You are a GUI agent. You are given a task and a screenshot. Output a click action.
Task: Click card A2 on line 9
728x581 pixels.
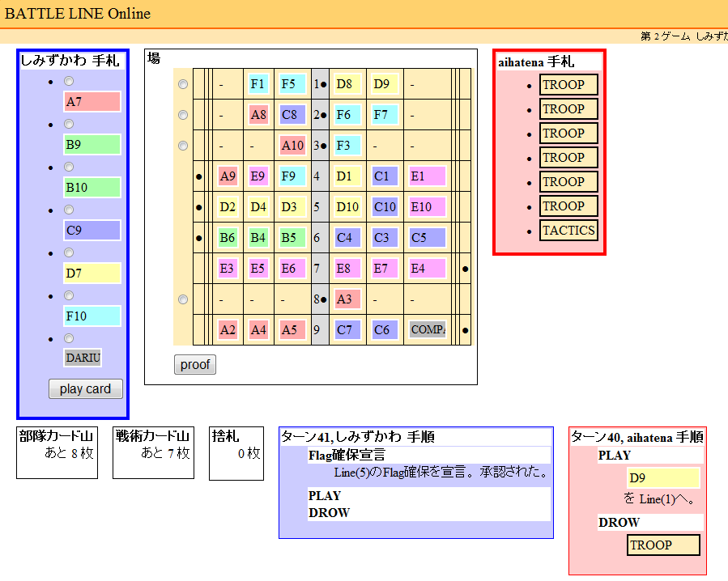tap(228, 330)
